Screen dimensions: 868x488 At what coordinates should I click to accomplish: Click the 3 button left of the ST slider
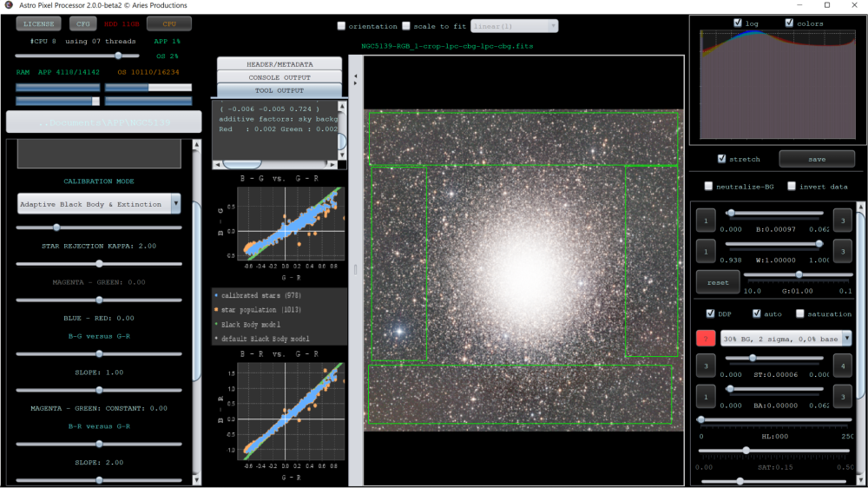click(706, 366)
